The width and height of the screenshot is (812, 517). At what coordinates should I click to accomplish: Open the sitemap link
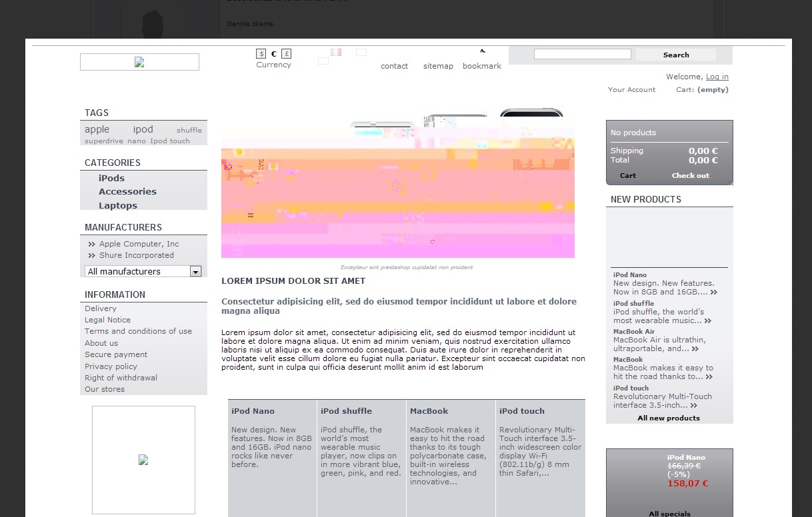(438, 66)
